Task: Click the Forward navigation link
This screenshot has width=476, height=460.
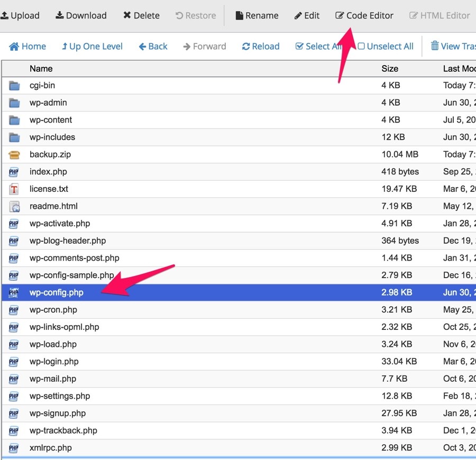Action: (205, 47)
